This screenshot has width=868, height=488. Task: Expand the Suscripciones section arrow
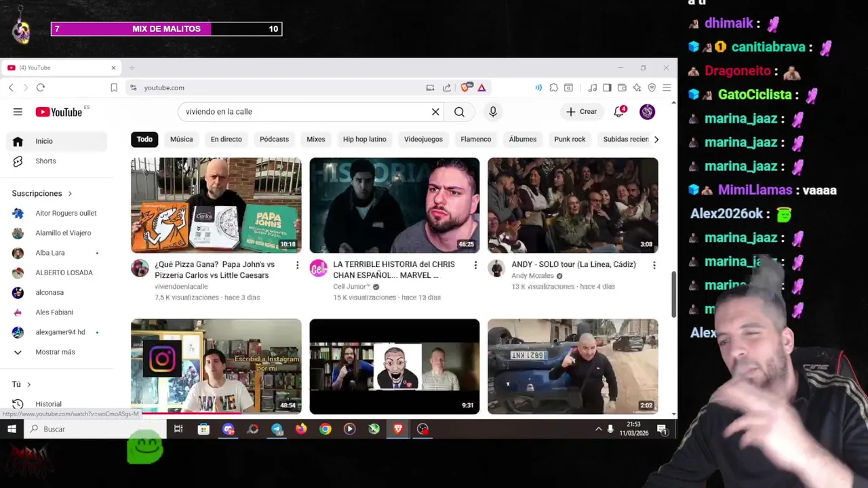70,194
